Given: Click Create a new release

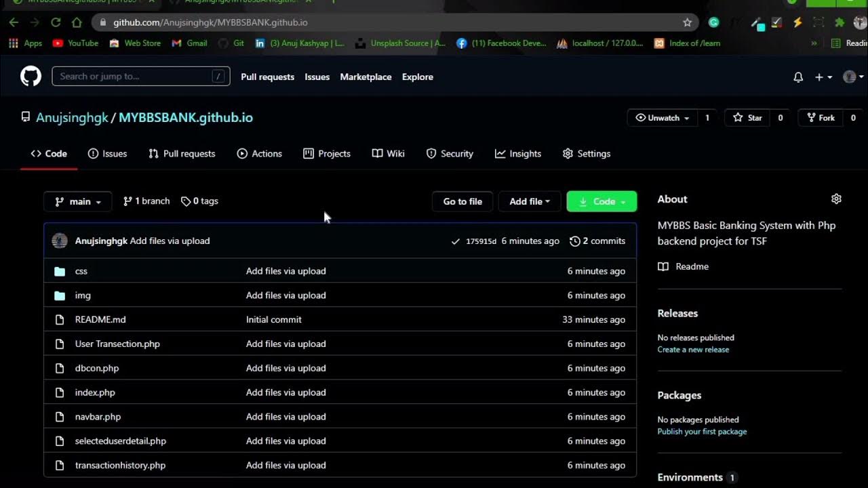Looking at the screenshot, I should 693,350.
